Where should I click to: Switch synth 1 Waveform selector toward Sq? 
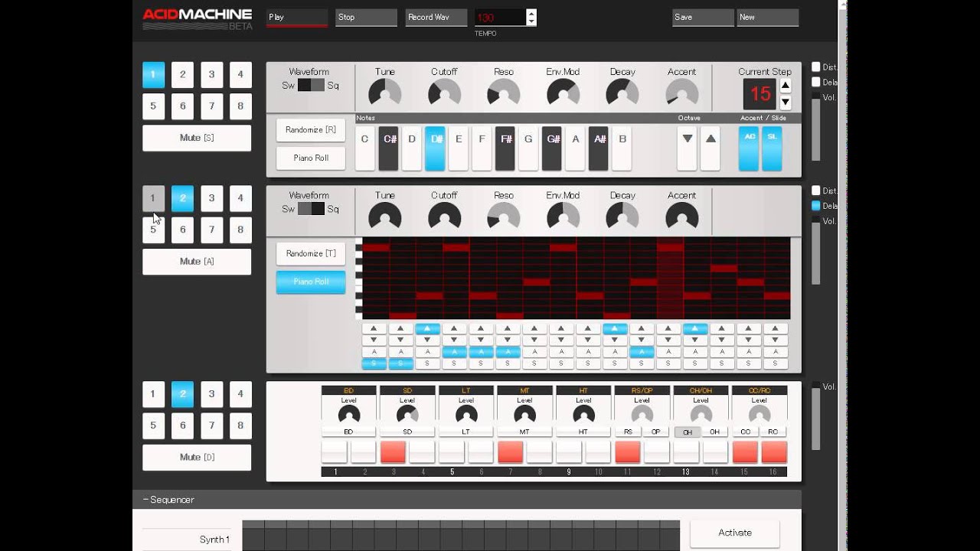click(318, 85)
